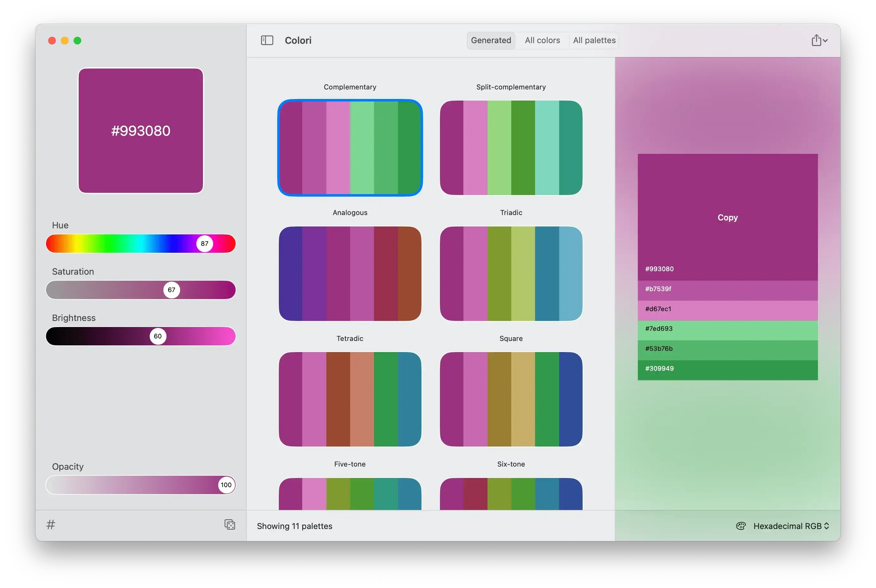Select the Triadic palette

click(511, 273)
